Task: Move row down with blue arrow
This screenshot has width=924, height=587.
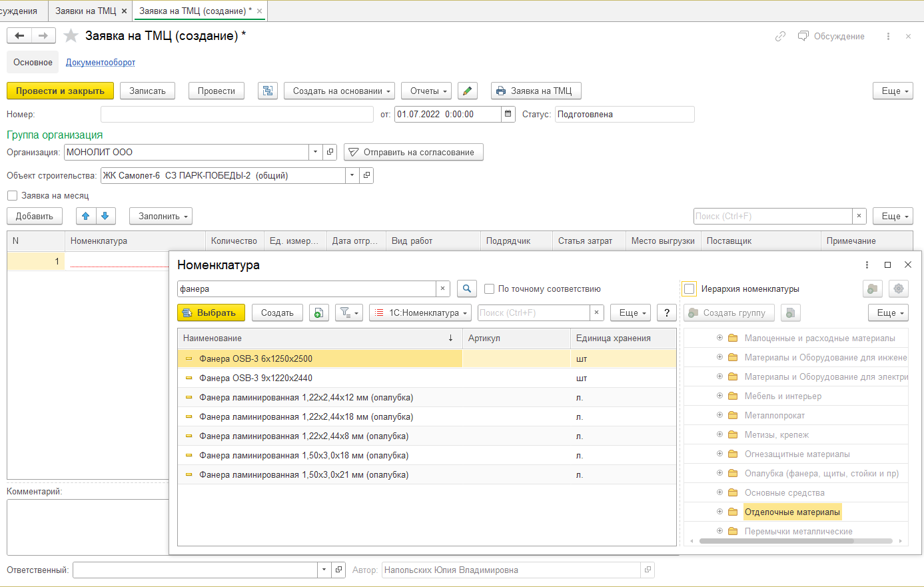Action: click(105, 216)
